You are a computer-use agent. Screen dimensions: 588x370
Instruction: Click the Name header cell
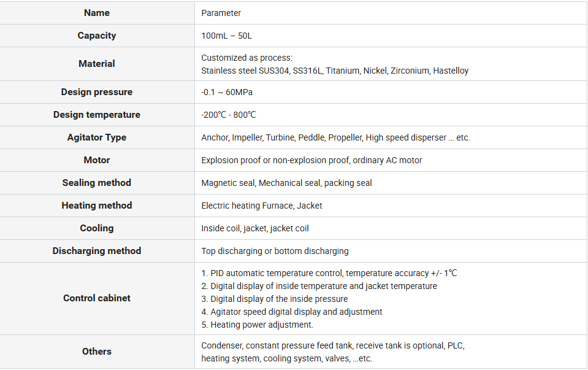tap(97, 13)
